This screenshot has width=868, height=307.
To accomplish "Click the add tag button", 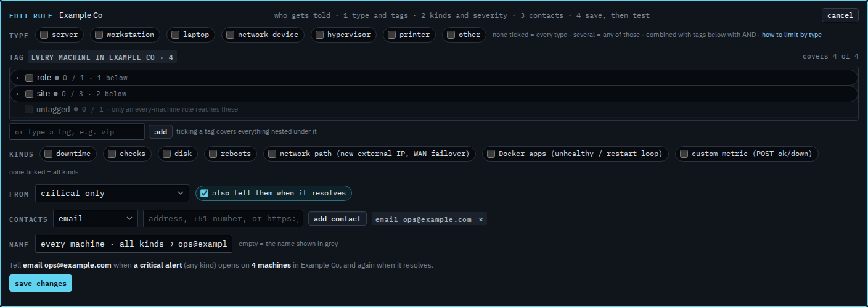I will point(160,131).
